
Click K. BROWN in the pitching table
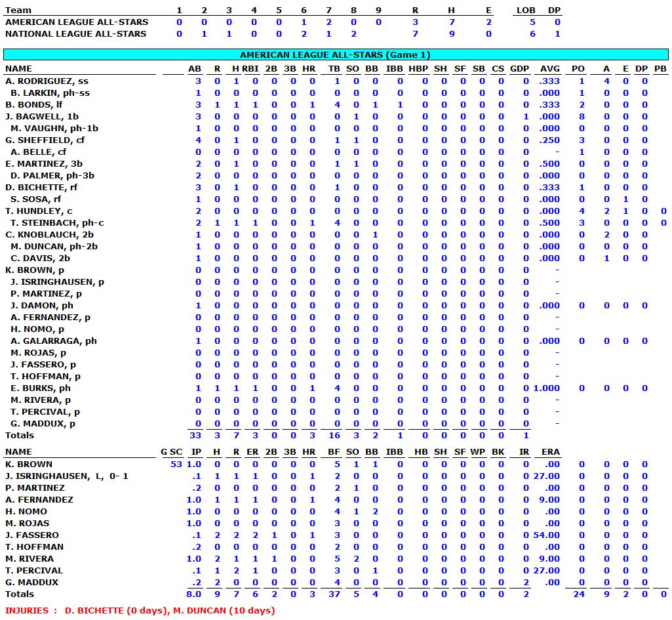[x=29, y=465]
